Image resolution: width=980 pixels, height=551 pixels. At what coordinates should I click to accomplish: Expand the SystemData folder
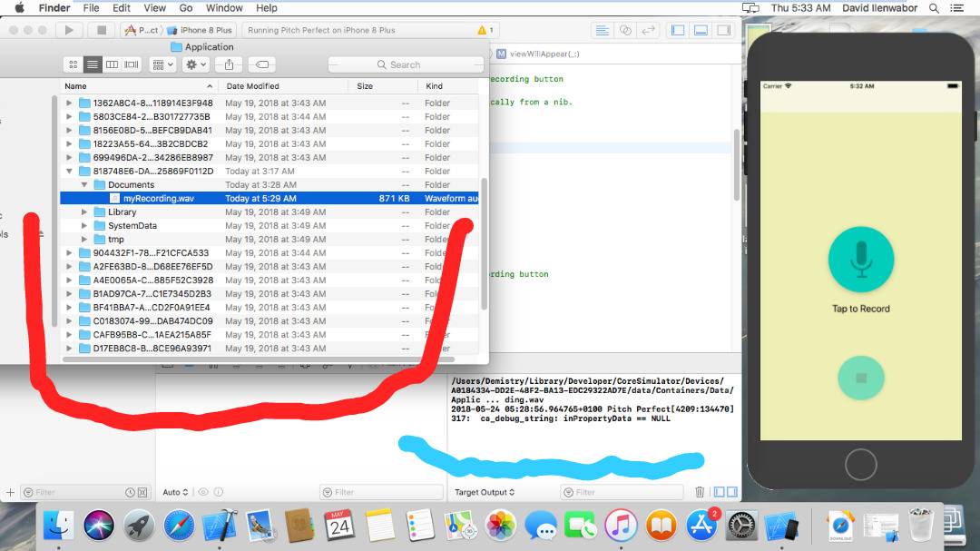[x=84, y=226]
